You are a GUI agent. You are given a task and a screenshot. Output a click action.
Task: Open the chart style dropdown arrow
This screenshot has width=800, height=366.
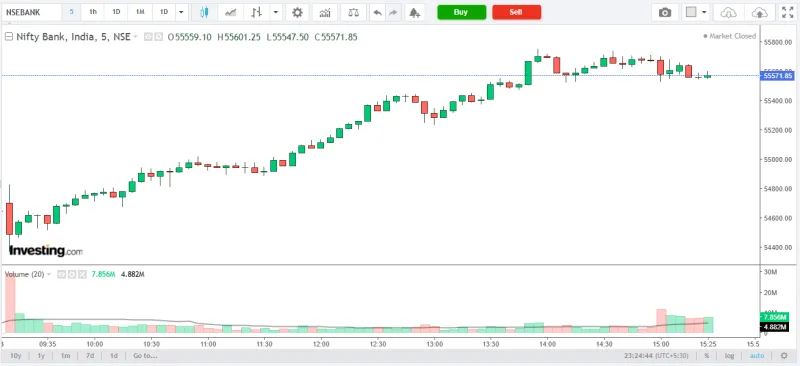[276, 12]
